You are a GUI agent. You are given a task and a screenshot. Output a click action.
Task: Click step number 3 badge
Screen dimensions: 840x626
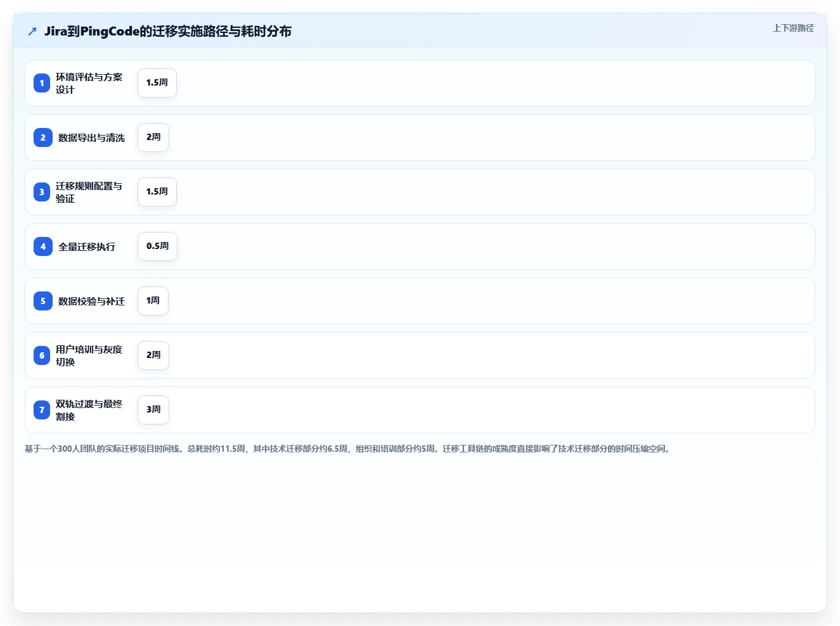click(42, 192)
